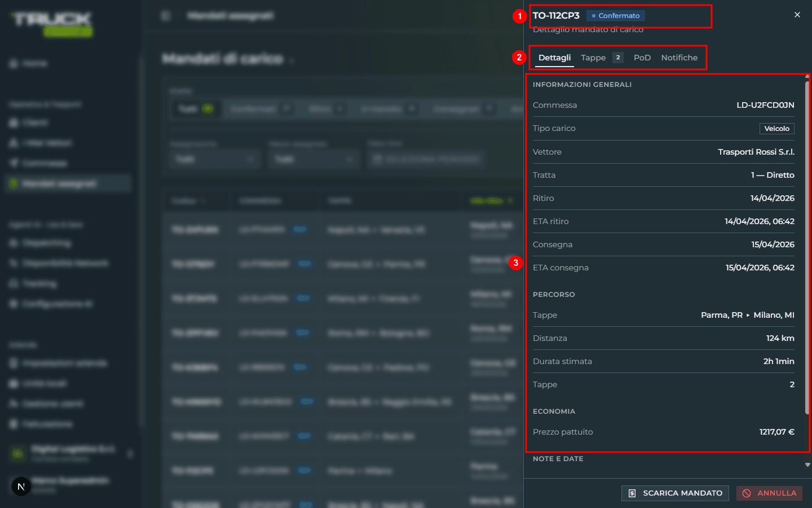The height and width of the screenshot is (508, 812).
Task: Click ETA ritiro value 14/04/2026, 06:42
Action: pos(760,221)
